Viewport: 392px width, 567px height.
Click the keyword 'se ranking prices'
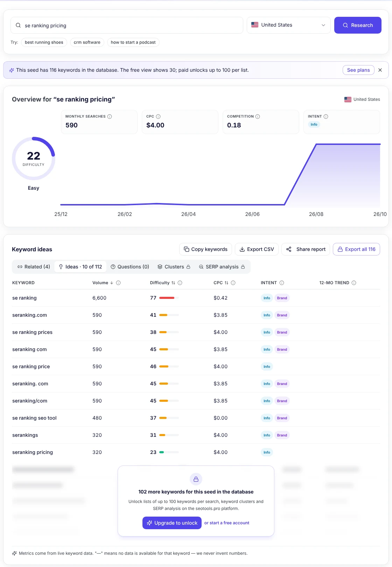pos(32,332)
